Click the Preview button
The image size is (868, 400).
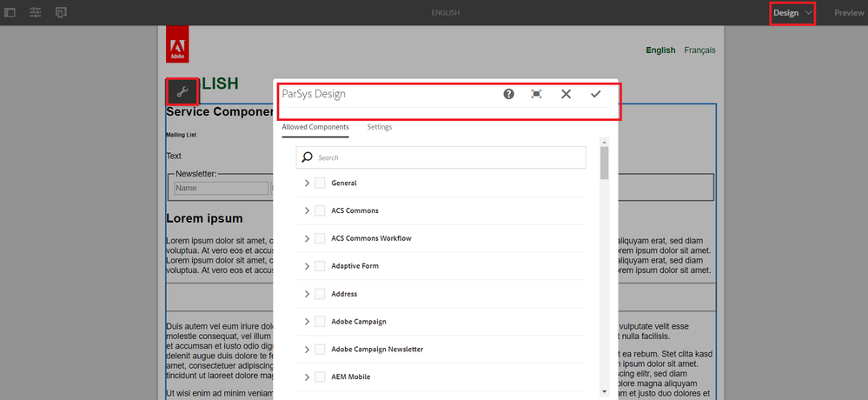tap(848, 13)
